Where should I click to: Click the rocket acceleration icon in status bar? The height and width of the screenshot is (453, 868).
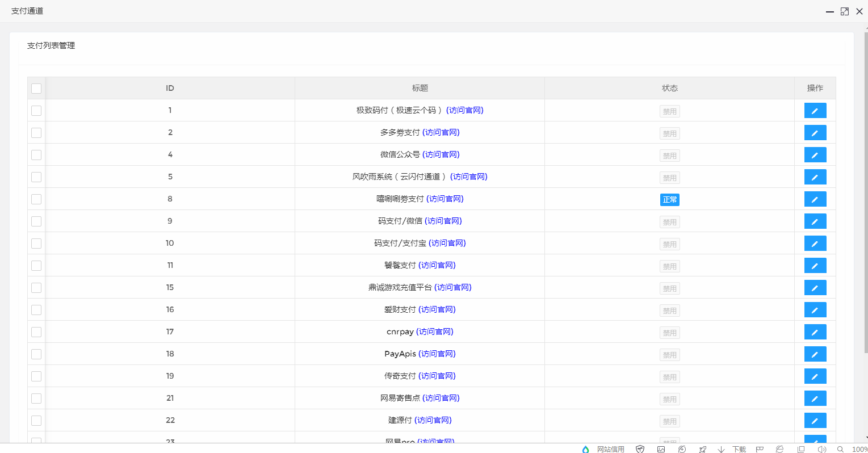702,448
